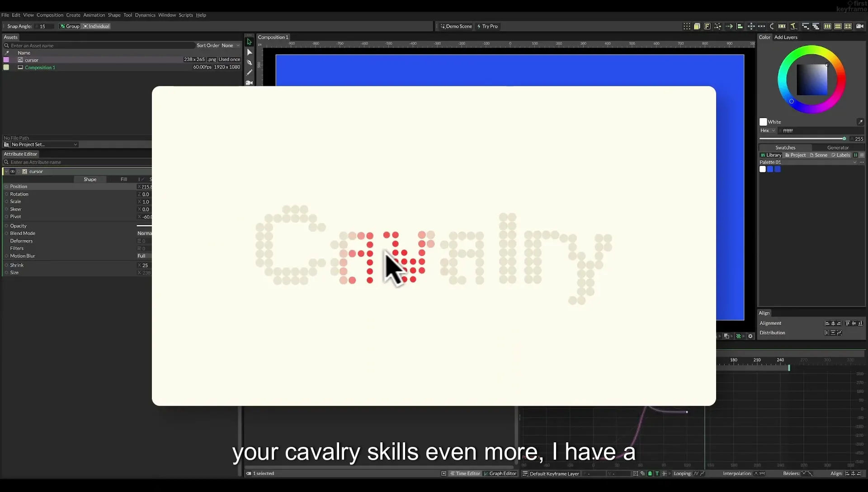Switch to Graph Editor view
Viewport: 868px width, 492px height.
500,473
